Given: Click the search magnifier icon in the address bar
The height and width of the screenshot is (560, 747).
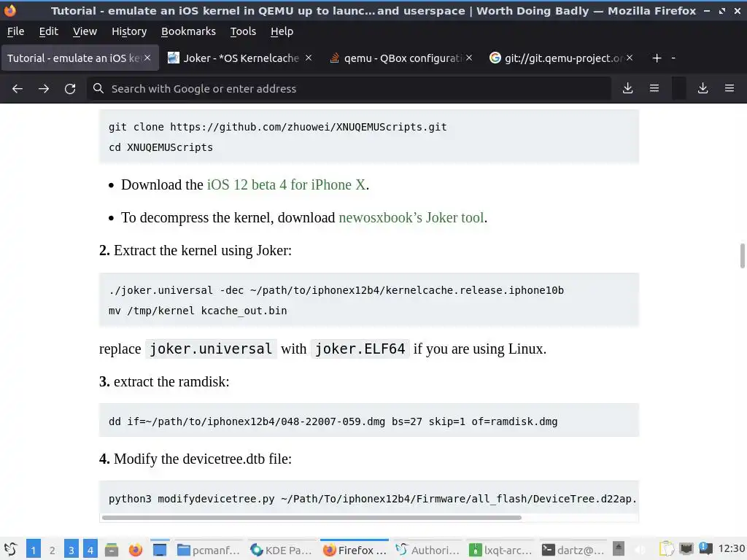Looking at the screenshot, I should click(x=98, y=88).
